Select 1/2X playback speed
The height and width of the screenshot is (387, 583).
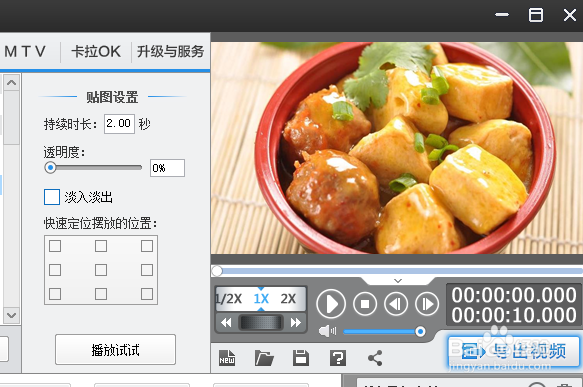tap(229, 299)
